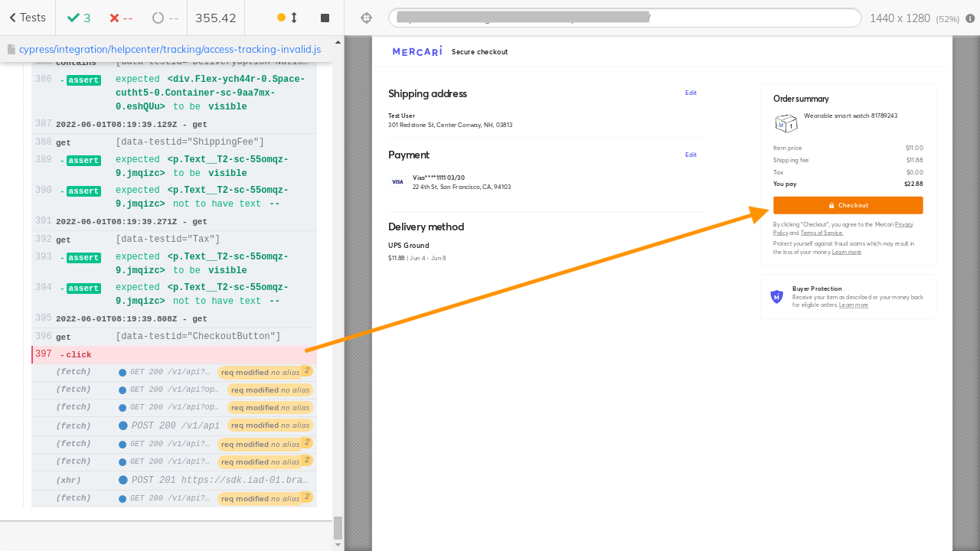Click the viewport info circle icon
Screen dimensions: 980x551
[x=970, y=18]
